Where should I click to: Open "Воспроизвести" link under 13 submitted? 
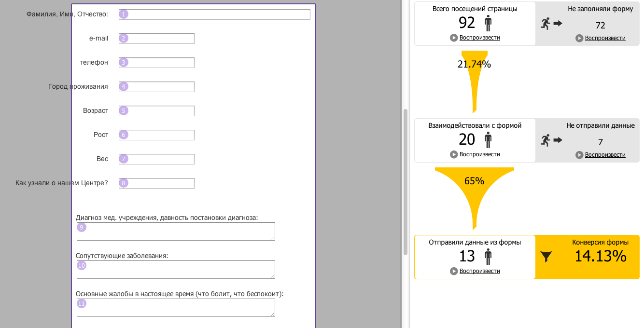tap(479, 271)
